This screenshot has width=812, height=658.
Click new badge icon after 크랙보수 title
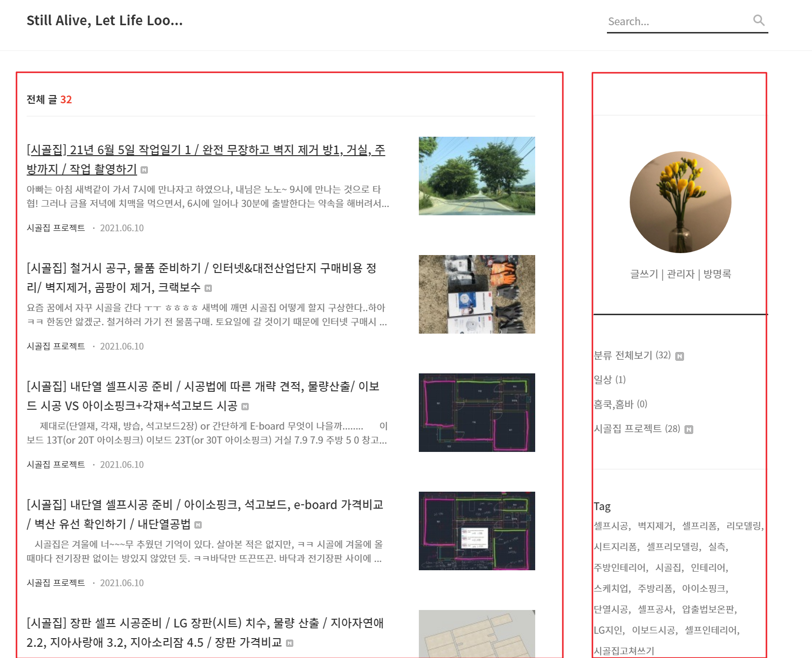(x=208, y=288)
